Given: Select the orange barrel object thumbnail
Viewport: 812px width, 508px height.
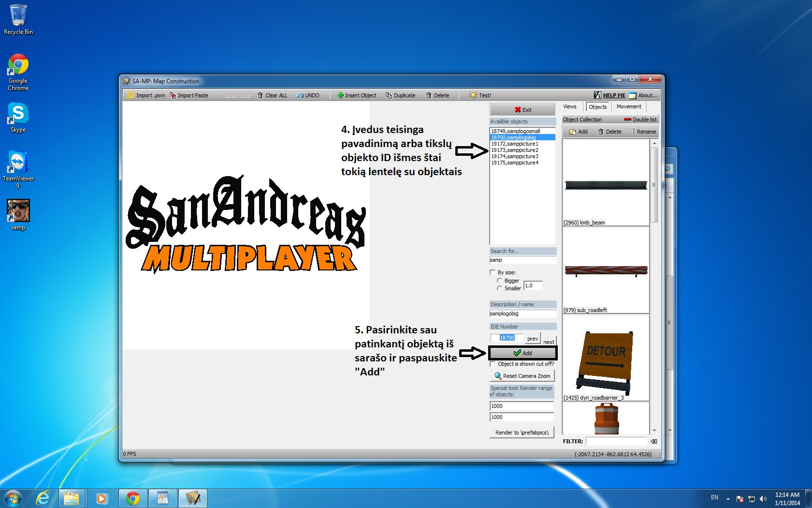Looking at the screenshot, I should (606, 419).
